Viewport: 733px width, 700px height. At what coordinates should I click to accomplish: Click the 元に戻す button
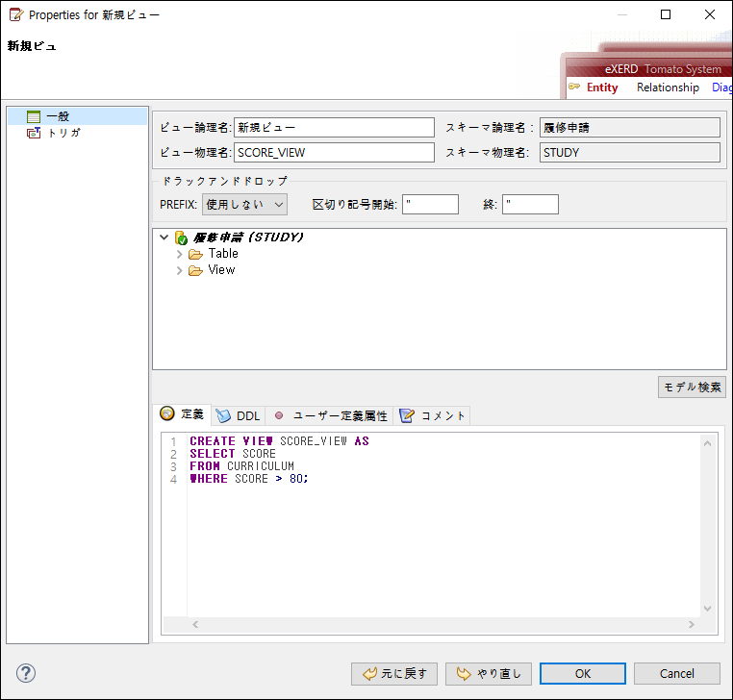click(x=394, y=674)
